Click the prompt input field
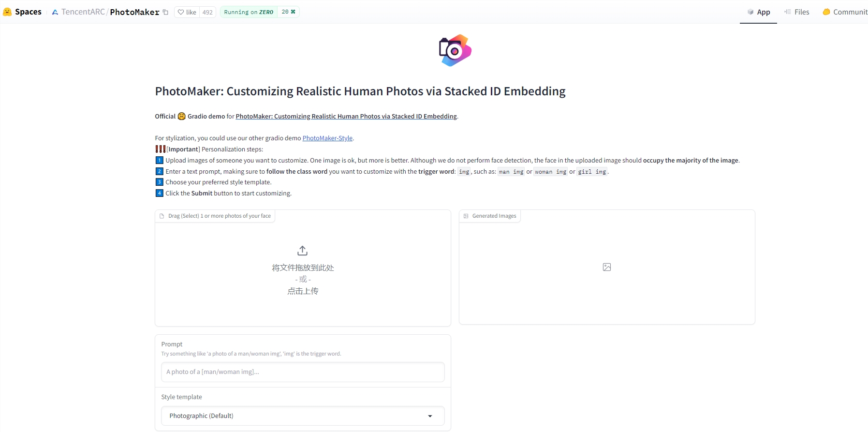This screenshot has height=432, width=868. pos(303,372)
